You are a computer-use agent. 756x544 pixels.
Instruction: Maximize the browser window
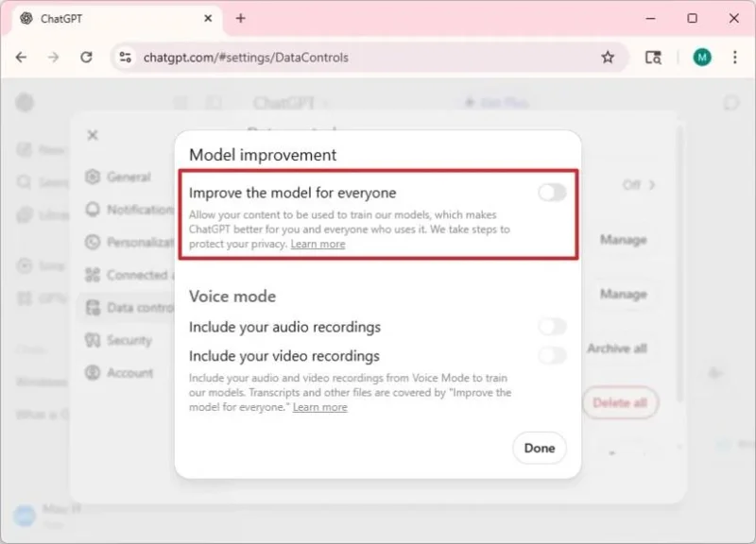(693, 18)
